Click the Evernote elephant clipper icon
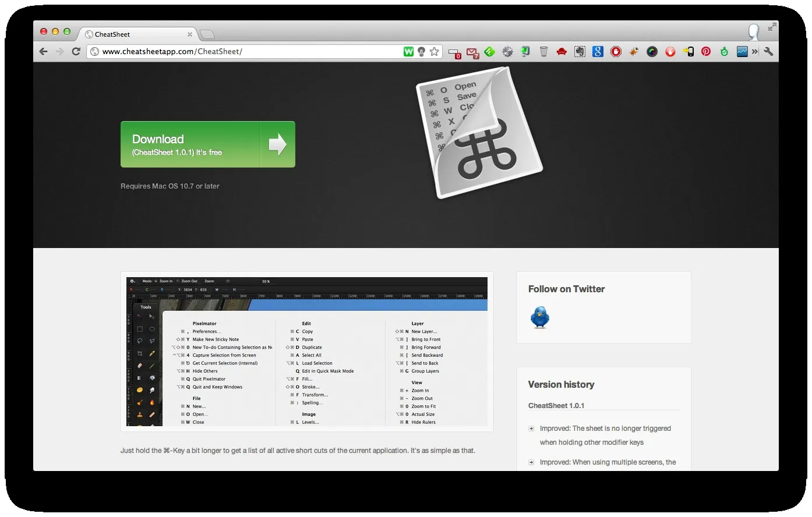This screenshot has height=517, width=812. tap(580, 51)
